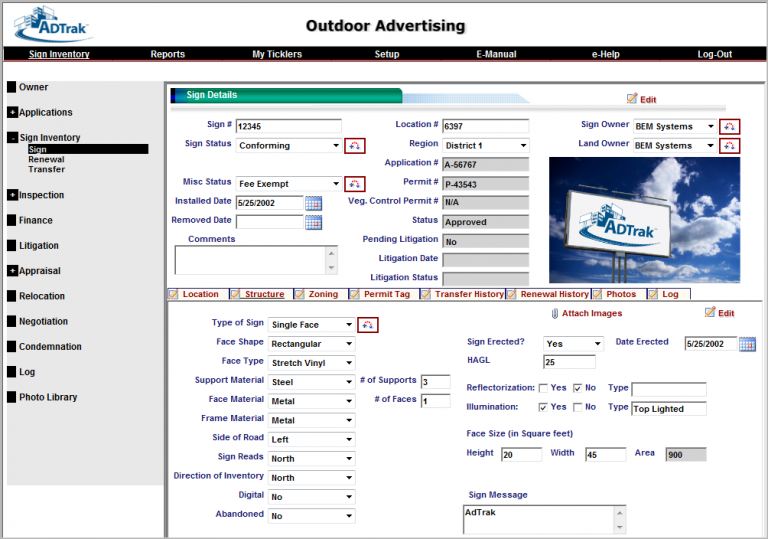768x539 pixels.
Task: Click refresh icon next to Sign Status
Action: [x=355, y=146]
